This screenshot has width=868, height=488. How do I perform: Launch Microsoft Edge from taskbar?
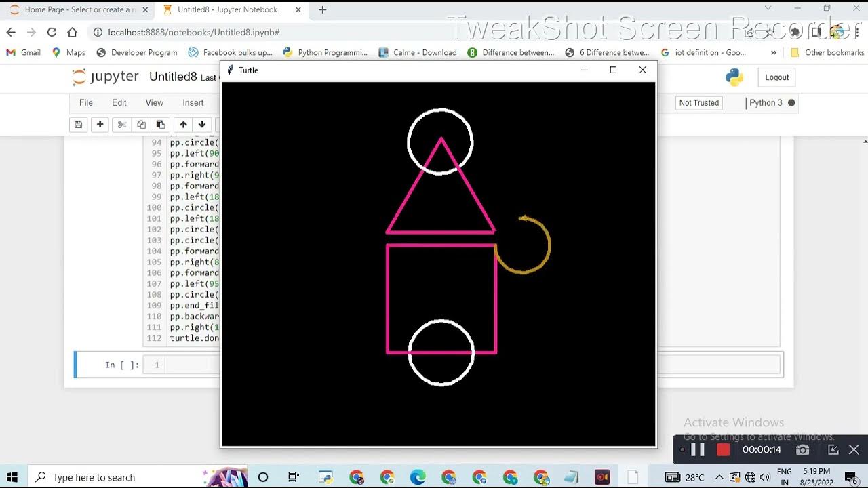418,477
